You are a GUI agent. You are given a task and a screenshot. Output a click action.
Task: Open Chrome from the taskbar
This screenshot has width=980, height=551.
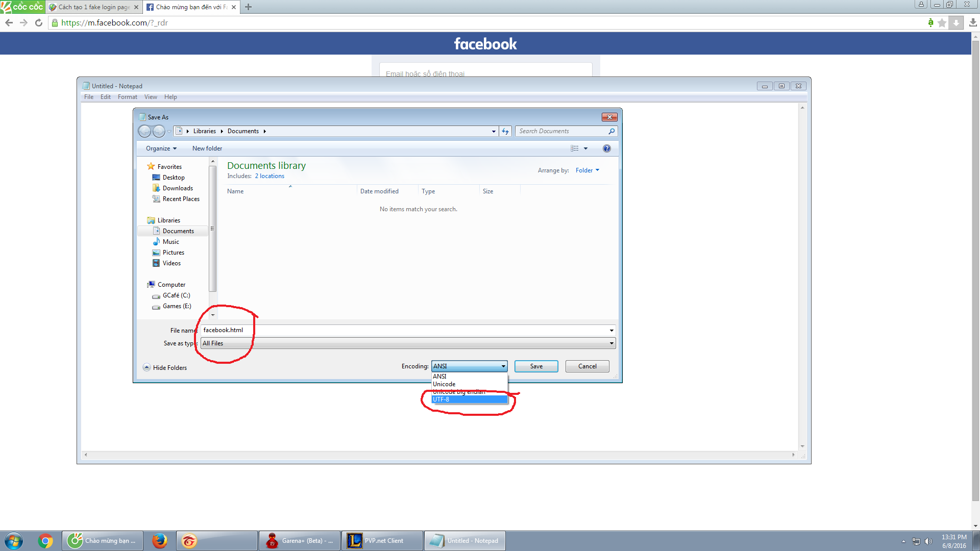45,541
